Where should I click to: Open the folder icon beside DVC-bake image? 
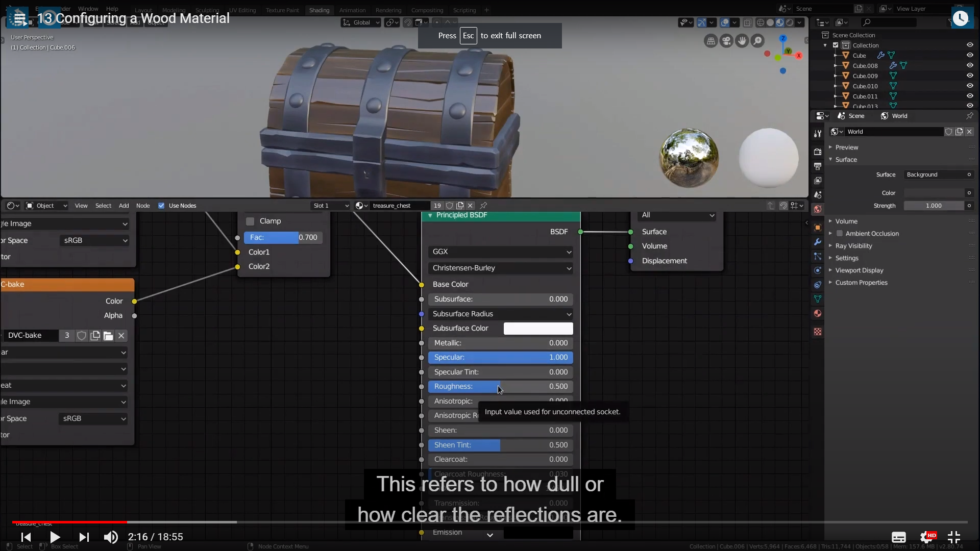point(108,336)
